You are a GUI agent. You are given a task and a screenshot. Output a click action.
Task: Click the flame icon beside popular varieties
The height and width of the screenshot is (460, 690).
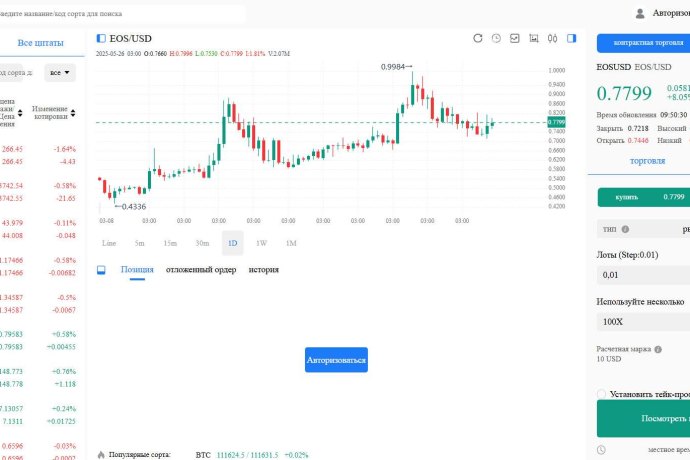(101, 455)
